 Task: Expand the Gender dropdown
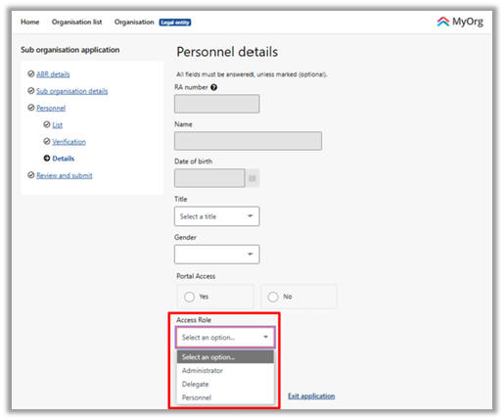217,255
